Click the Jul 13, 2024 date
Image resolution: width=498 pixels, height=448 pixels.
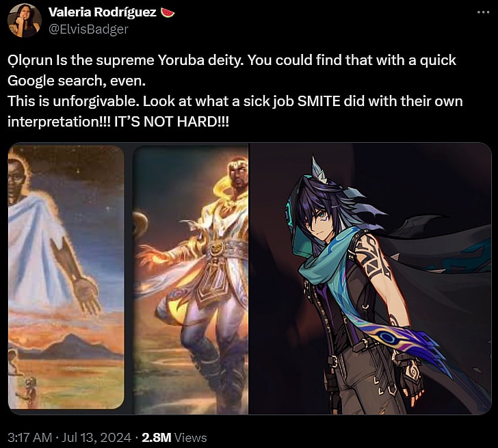click(96, 438)
